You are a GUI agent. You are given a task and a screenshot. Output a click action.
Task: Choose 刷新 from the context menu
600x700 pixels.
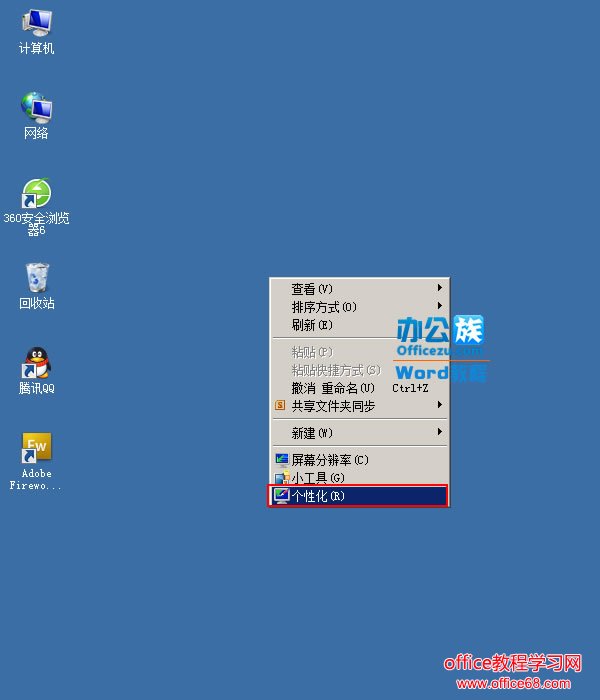click(x=311, y=325)
